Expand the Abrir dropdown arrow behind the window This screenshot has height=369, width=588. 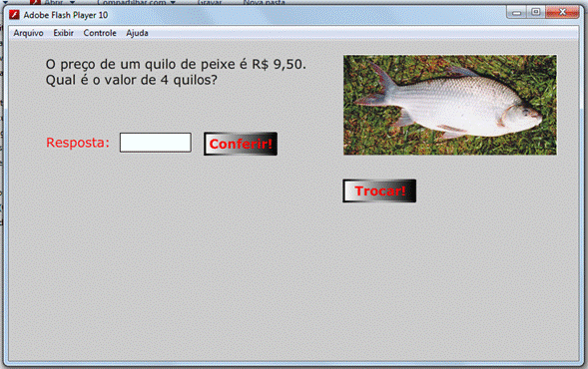[72, 2]
